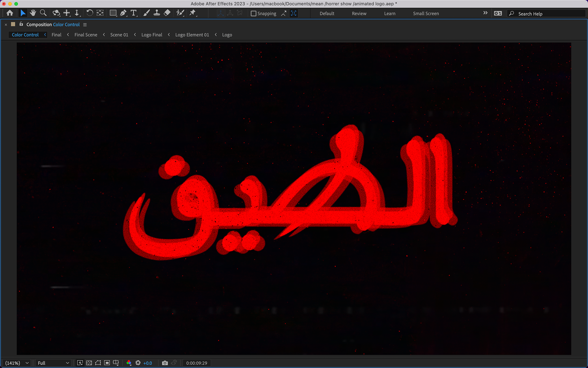Click the current time 0:00:09:29
Screen dimensions: 588x368
click(197, 363)
